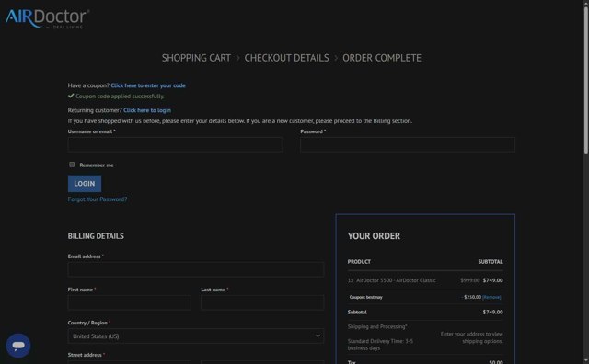The image size is (589, 364).
Task: Click the Subtotal $749.00 value
Action: 493,312
